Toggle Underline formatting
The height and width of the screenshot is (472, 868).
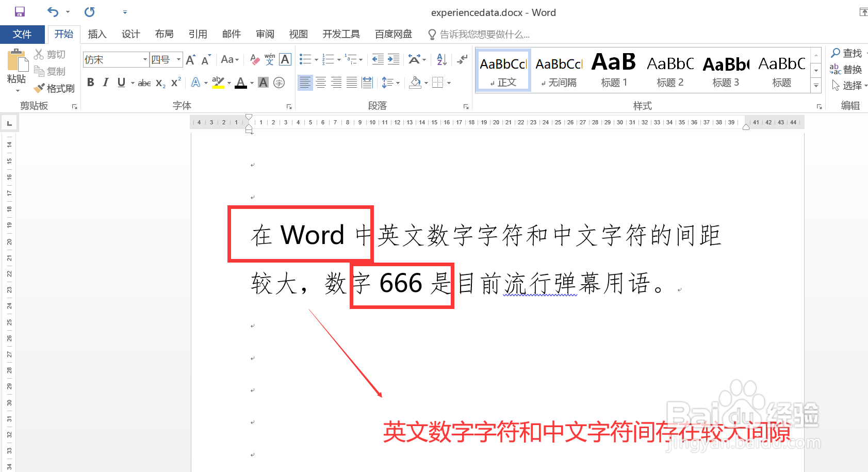pyautogui.click(x=121, y=83)
